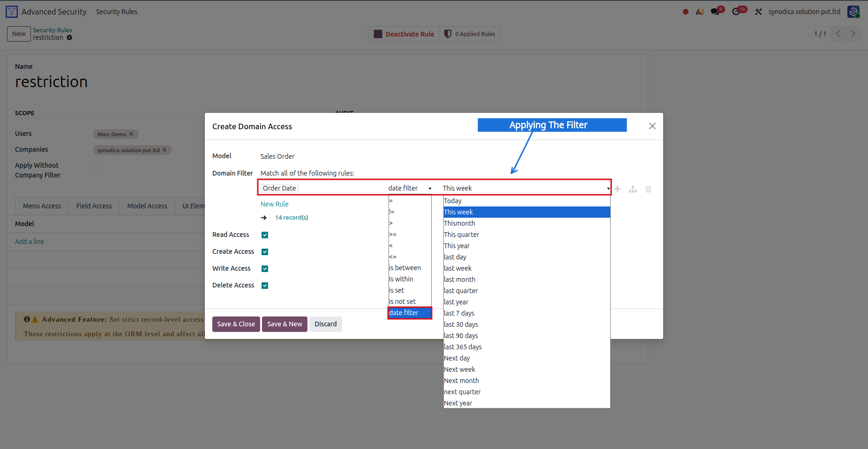Choose the 'is set' operator option
The width and height of the screenshot is (868, 449).
(410, 290)
